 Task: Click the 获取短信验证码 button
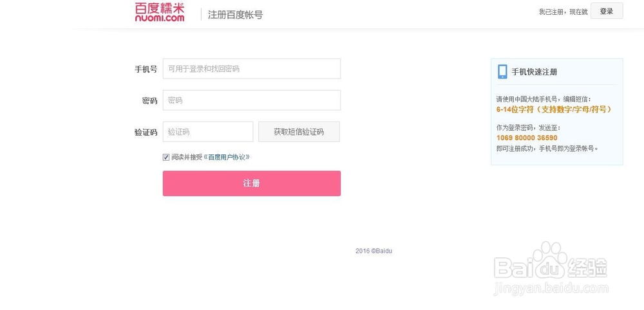(299, 132)
